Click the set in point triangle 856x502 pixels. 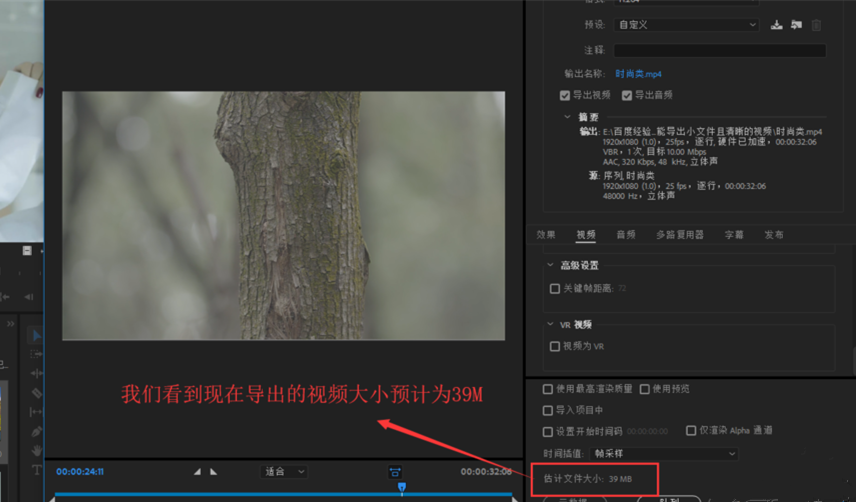tap(197, 472)
